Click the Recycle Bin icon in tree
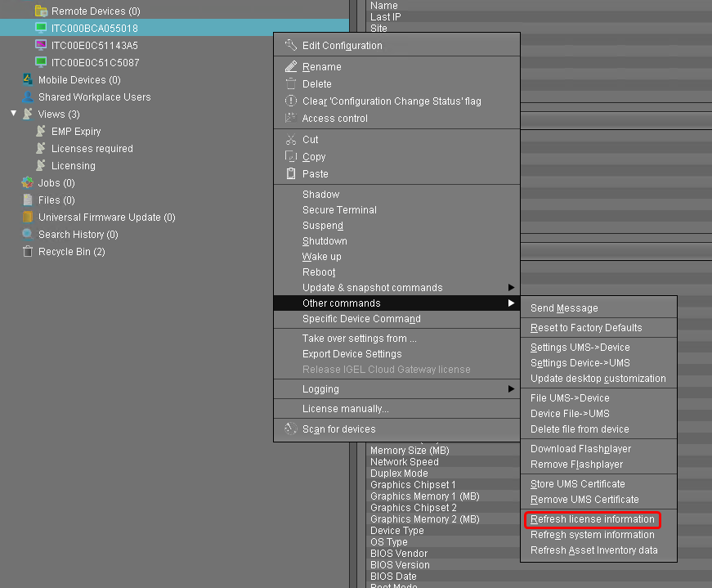Viewport: 712px width, 588px height. pyautogui.click(x=28, y=252)
